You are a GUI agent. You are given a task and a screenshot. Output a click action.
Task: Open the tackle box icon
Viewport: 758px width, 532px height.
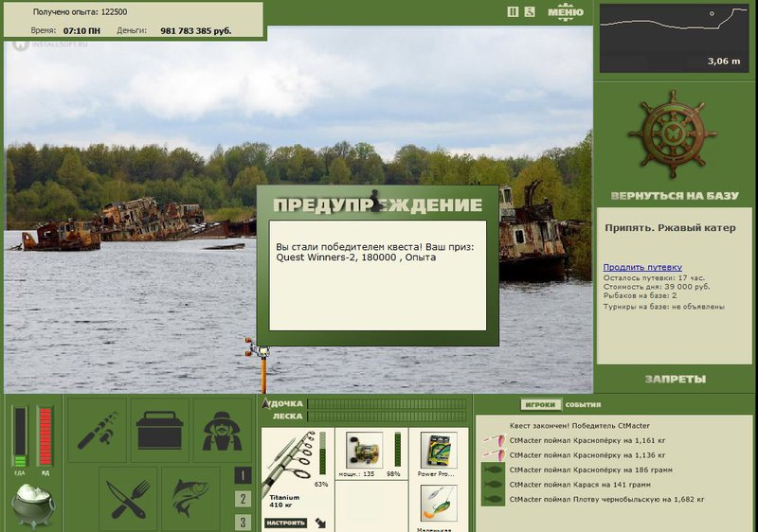[160, 430]
